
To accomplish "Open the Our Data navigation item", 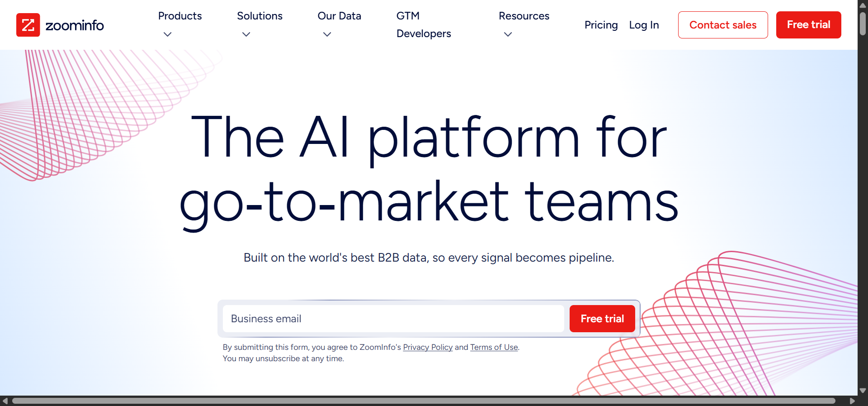I will [x=340, y=16].
